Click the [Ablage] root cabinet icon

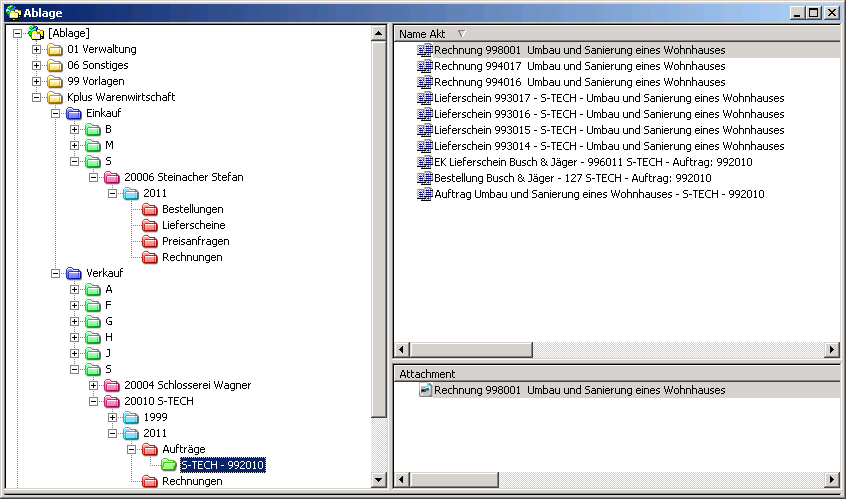36,33
